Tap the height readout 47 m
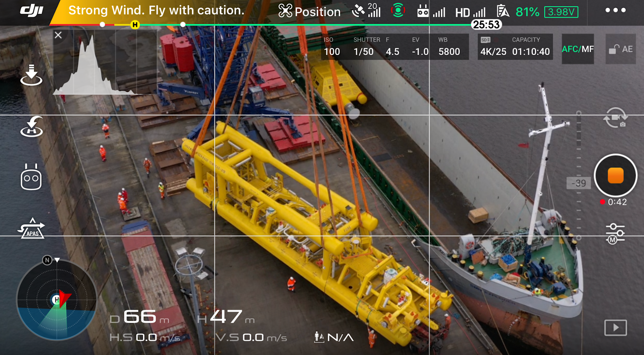The width and height of the screenshot is (644, 355). coord(226,317)
